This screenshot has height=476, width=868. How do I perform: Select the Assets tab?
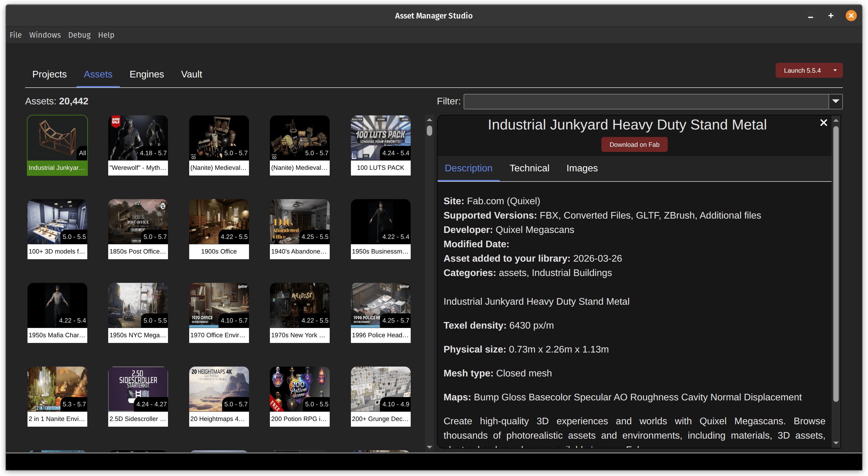pyautogui.click(x=98, y=74)
